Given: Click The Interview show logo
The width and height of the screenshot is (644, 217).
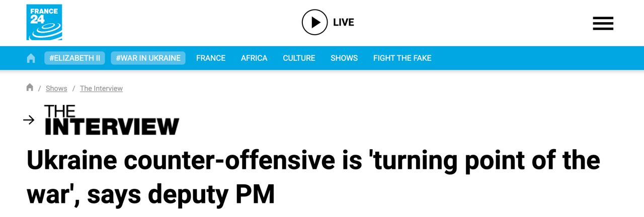Looking at the screenshot, I should coord(112,120).
